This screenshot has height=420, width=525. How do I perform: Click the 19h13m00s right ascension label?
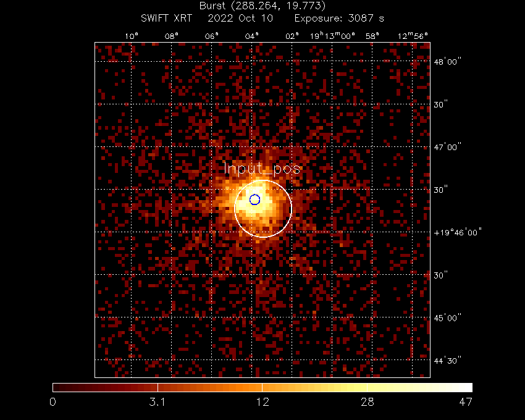332,36
